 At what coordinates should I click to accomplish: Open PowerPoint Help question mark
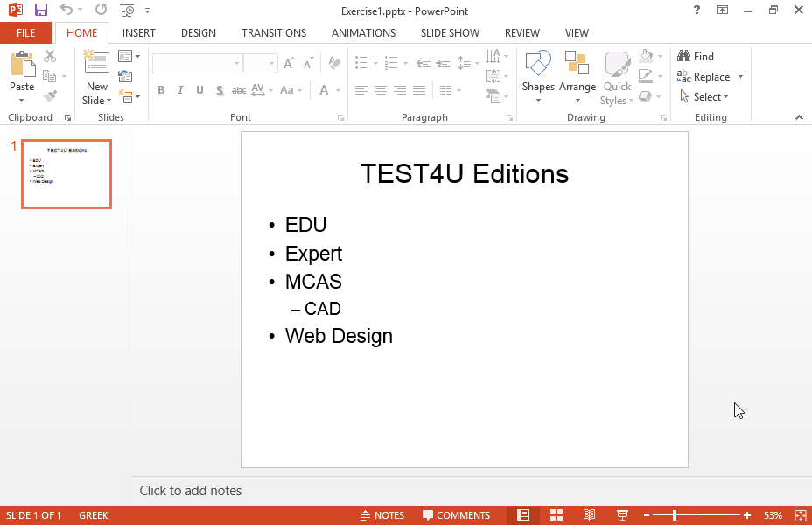pos(696,10)
